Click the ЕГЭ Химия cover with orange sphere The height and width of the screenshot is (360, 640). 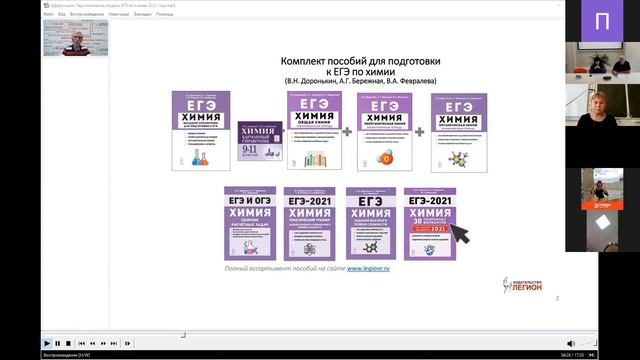pos(384,131)
